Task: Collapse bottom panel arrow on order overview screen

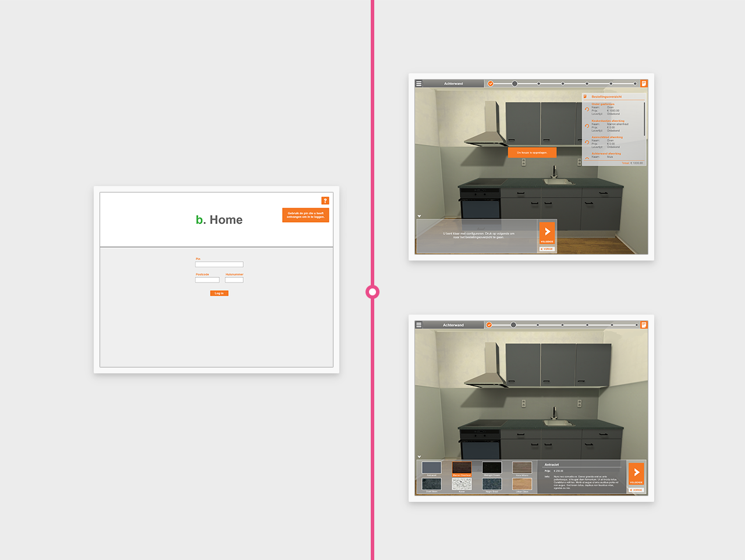Action: click(x=419, y=216)
